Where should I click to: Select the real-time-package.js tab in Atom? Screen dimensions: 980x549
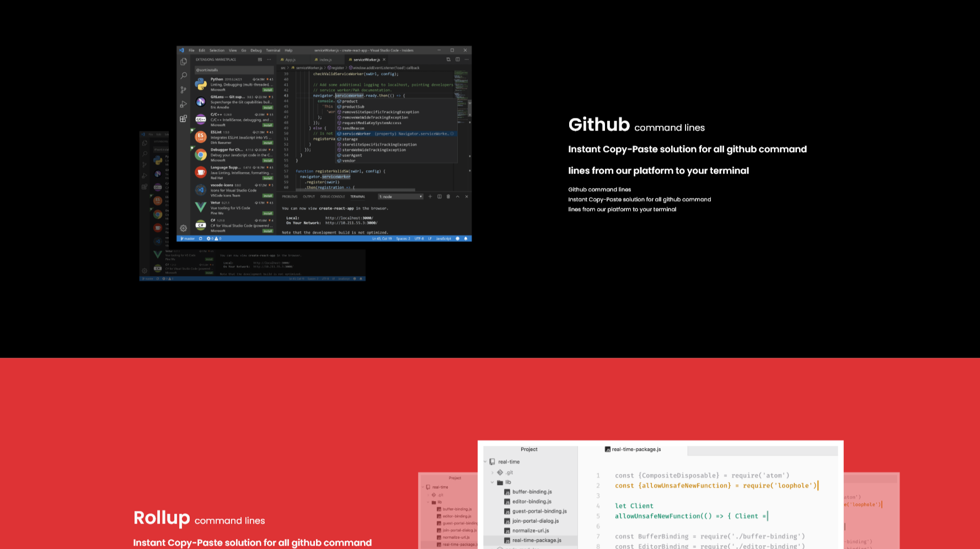[633, 449]
